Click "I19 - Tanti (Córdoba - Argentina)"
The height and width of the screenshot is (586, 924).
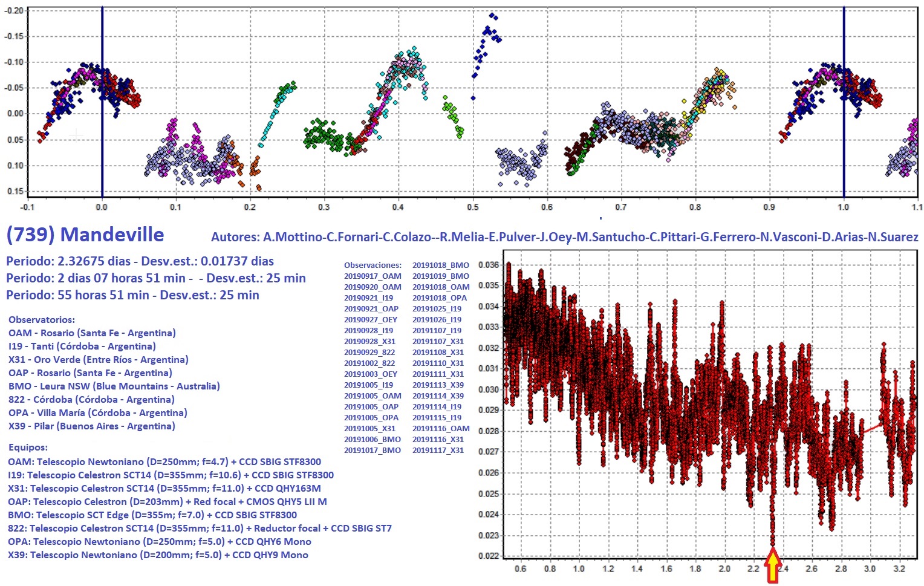(82, 346)
